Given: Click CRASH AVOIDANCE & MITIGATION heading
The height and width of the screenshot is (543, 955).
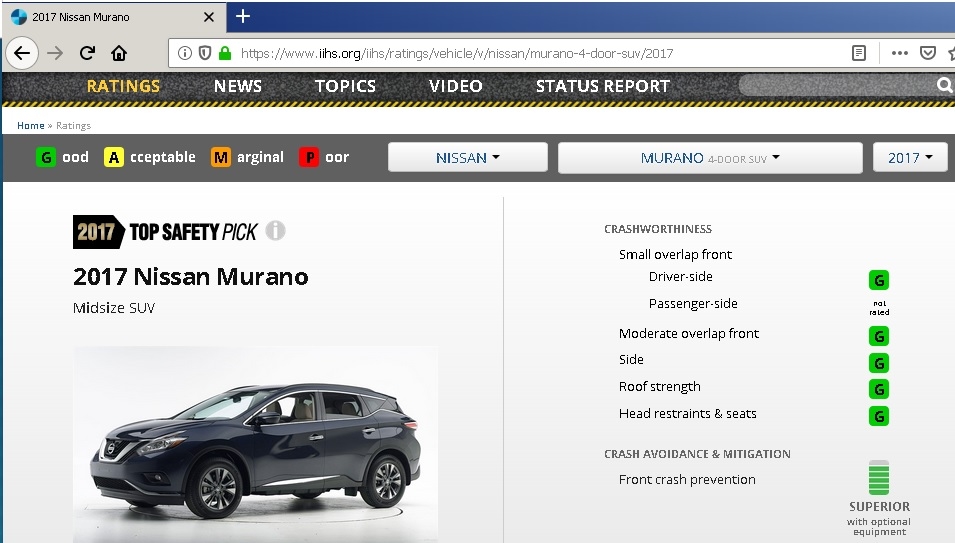Looking at the screenshot, I should (x=697, y=454).
